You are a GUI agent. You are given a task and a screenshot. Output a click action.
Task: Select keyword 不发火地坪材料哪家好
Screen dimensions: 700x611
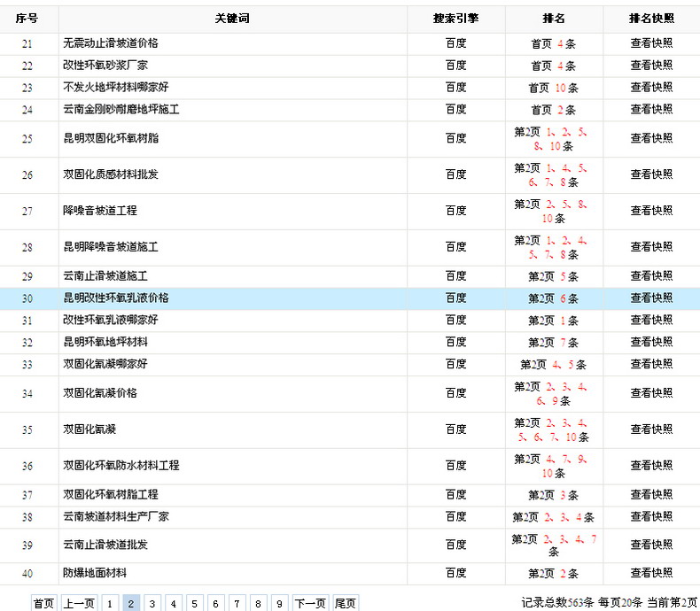point(116,88)
